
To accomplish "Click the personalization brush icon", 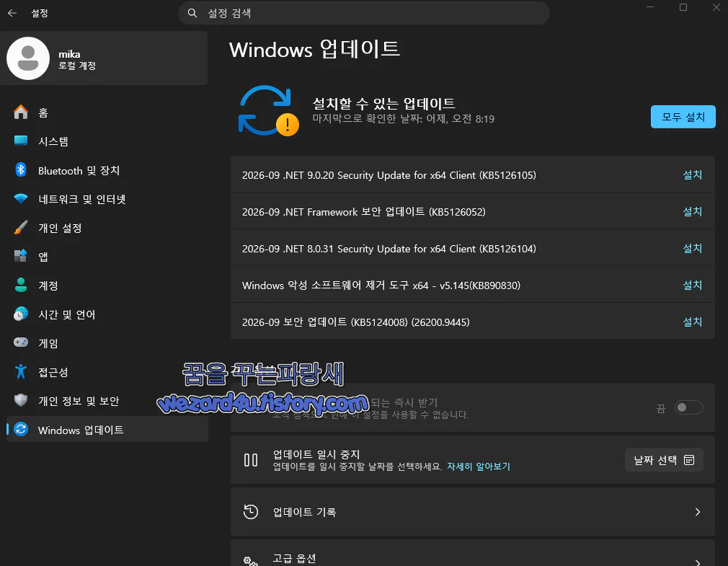I will pos(21,228).
